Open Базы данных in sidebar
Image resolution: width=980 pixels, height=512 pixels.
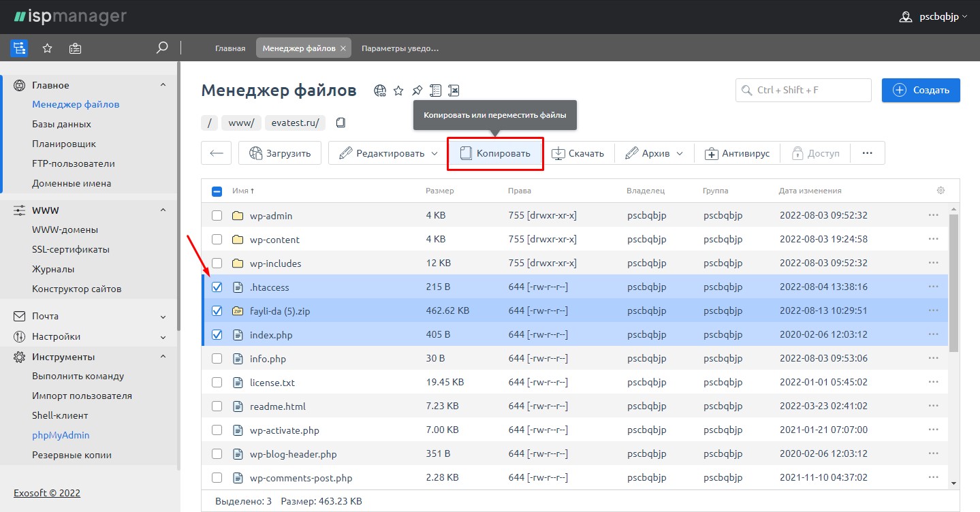pyautogui.click(x=61, y=124)
